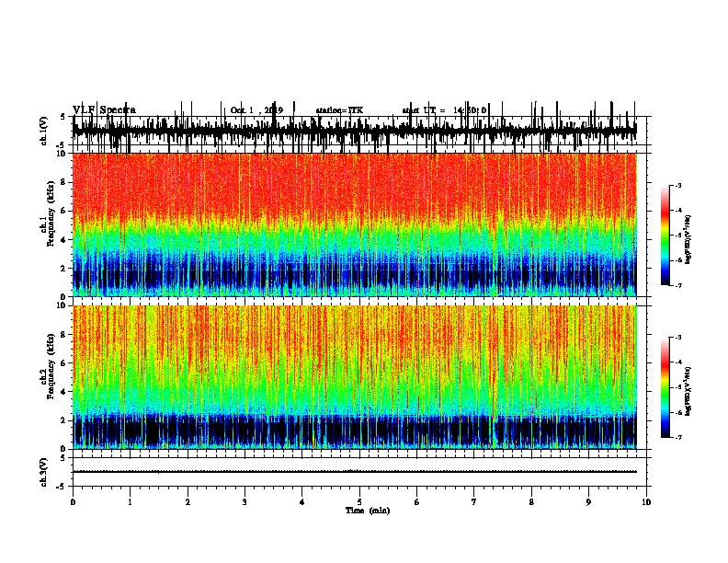Click the ch.1 spectrogram panel
This screenshot has width=728, height=563.
click(x=354, y=224)
